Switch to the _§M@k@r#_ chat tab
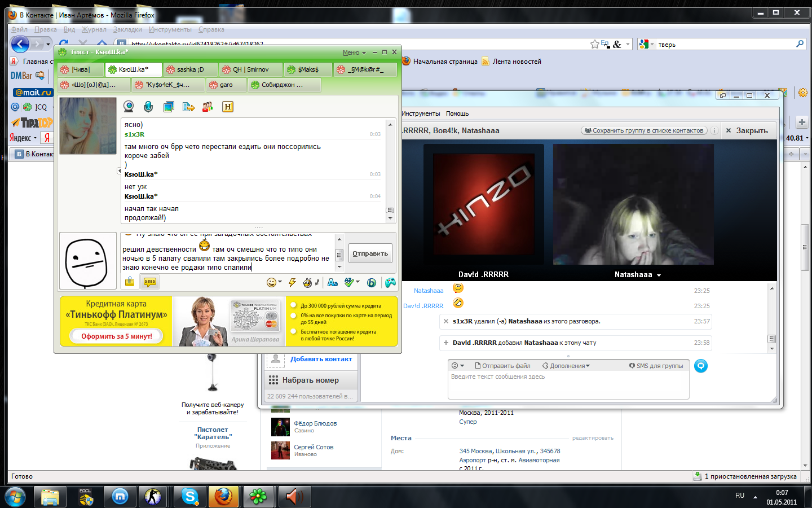812x508 pixels. coord(365,69)
